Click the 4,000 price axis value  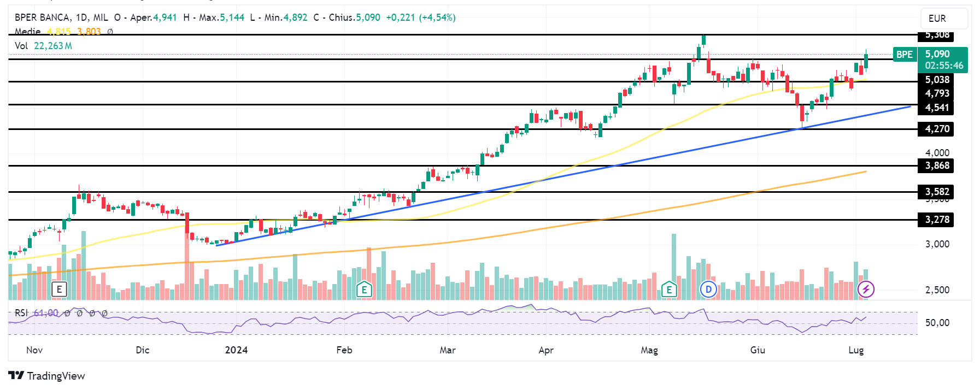pos(937,153)
